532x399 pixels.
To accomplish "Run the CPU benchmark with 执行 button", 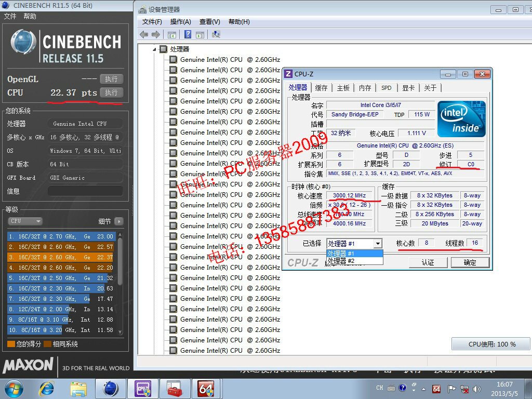I will tap(111, 92).
